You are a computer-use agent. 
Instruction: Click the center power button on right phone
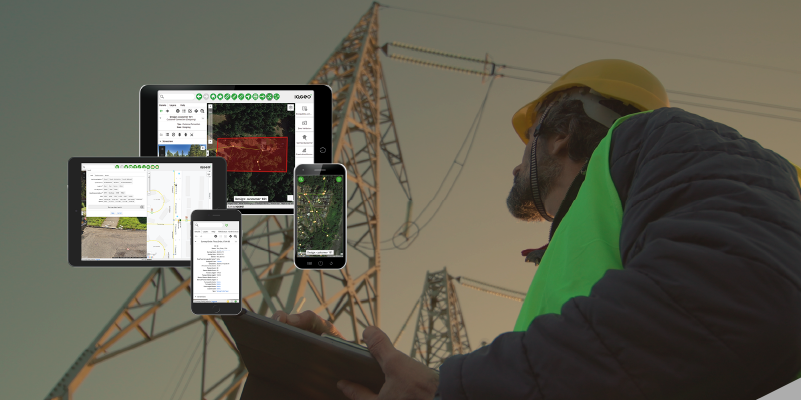click(x=320, y=263)
